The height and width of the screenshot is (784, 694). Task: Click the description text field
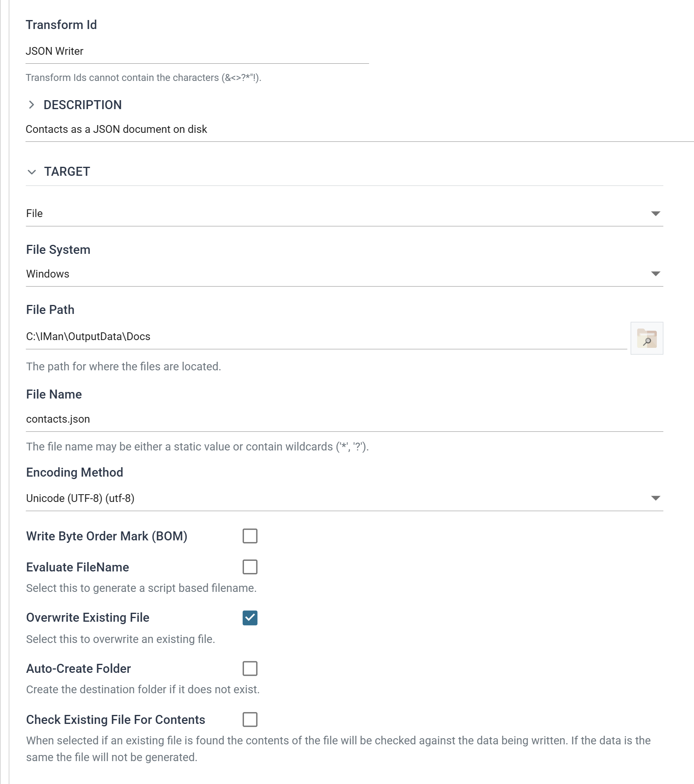pyautogui.click(x=360, y=130)
